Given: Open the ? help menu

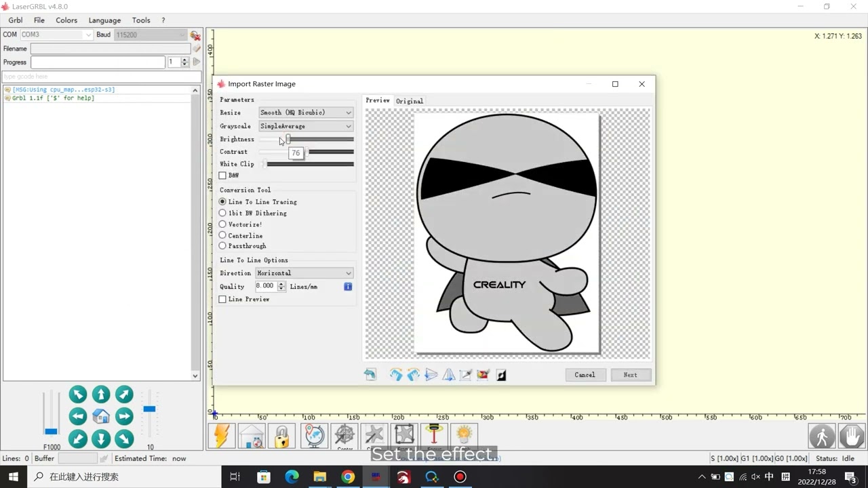Looking at the screenshot, I should [163, 20].
